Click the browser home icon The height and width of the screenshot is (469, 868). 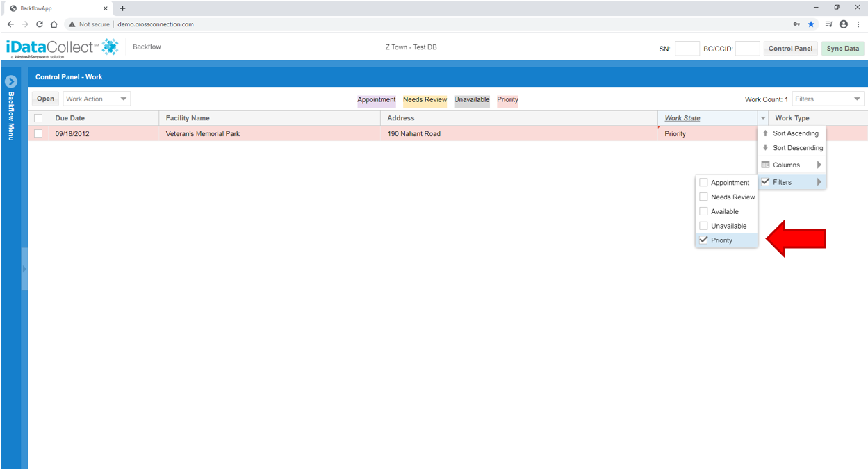(x=54, y=24)
